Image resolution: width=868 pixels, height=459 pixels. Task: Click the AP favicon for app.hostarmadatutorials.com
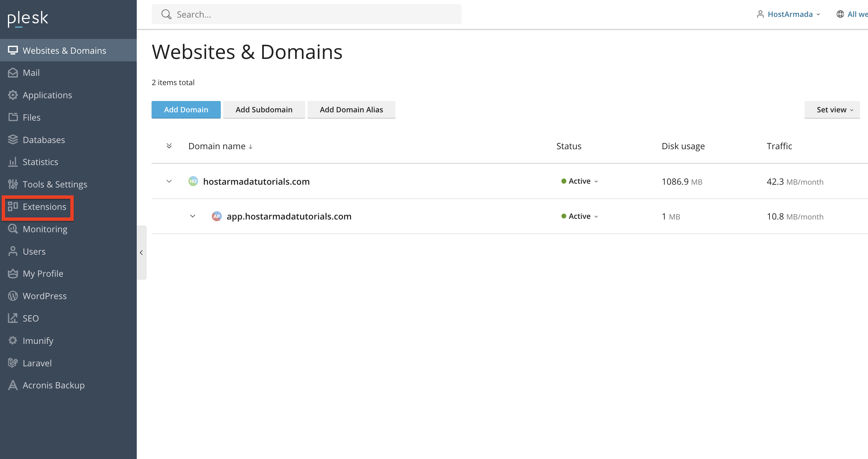coord(217,216)
